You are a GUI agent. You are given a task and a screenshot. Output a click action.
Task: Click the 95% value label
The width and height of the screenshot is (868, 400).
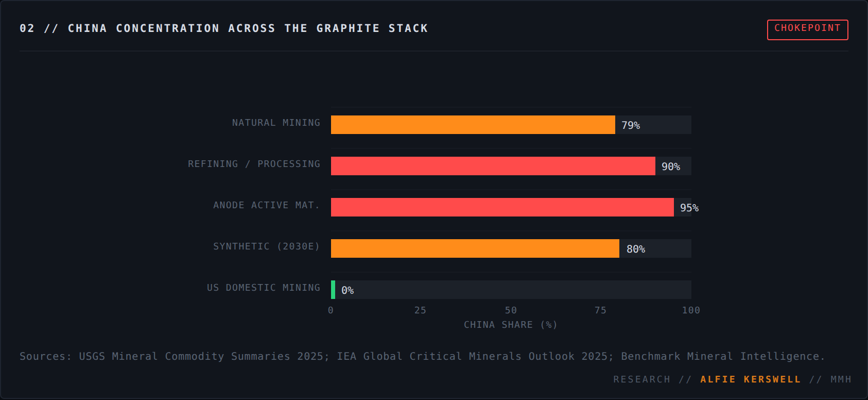tap(689, 208)
